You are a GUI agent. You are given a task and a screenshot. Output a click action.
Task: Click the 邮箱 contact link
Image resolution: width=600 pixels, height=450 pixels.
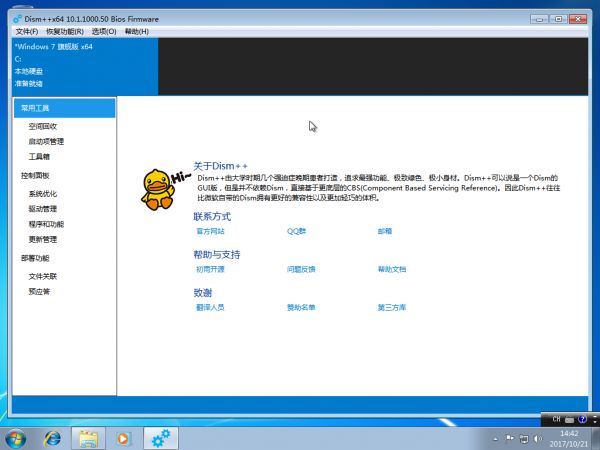(x=385, y=231)
